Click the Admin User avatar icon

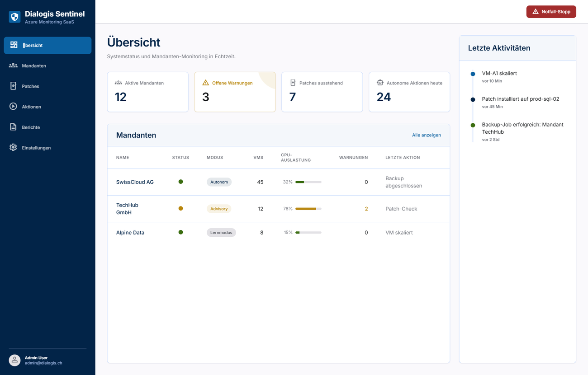[14, 360]
